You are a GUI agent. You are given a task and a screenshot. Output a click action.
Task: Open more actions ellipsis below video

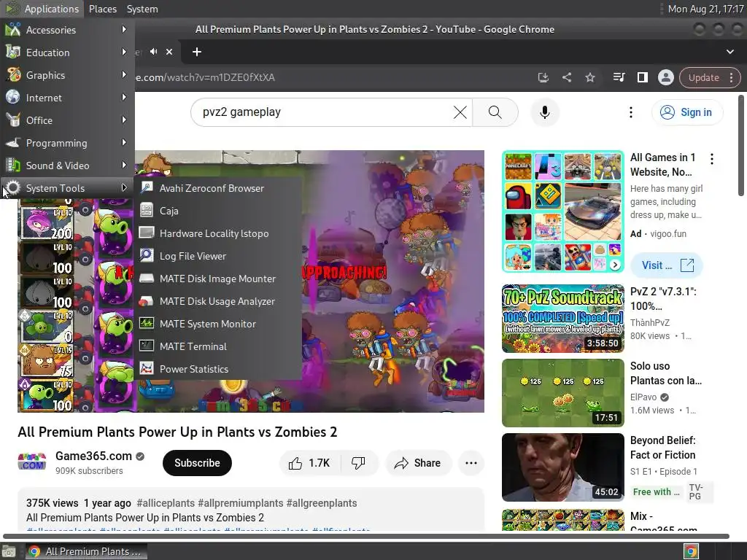click(x=471, y=463)
